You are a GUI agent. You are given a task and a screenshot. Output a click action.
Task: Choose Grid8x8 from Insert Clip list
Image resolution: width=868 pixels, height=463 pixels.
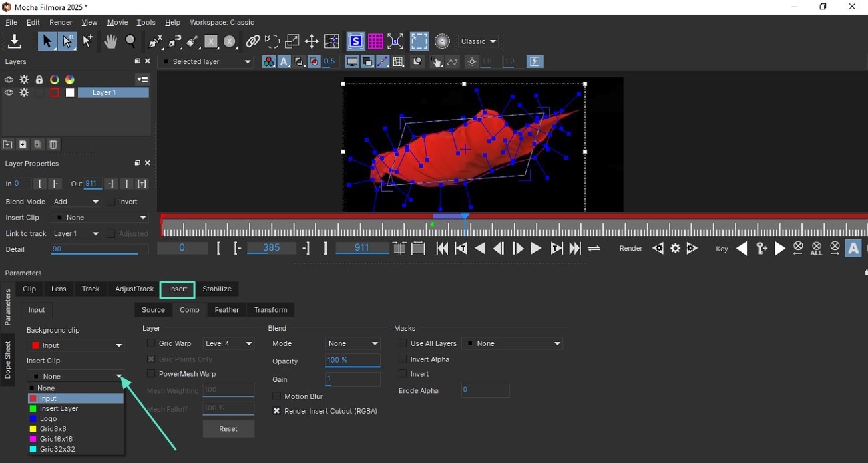(75, 429)
